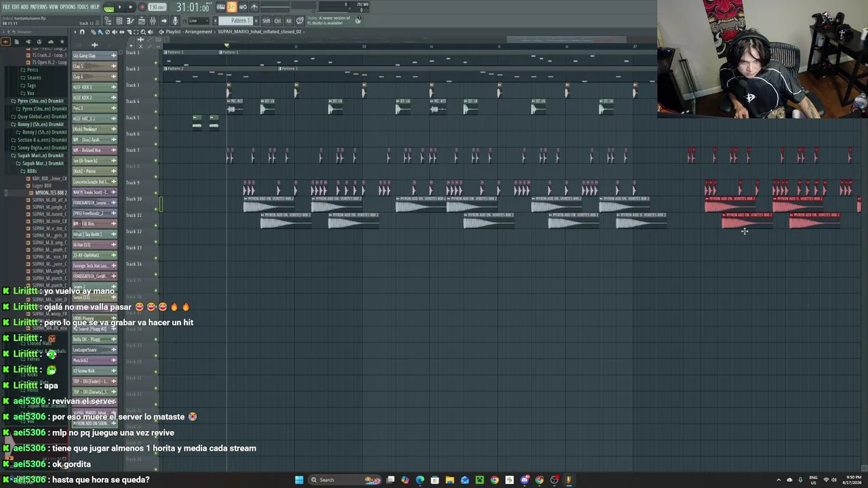Toggle the 3.2 countdown before recording icon
The height and width of the screenshot is (488, 868).
pos(231,7)
